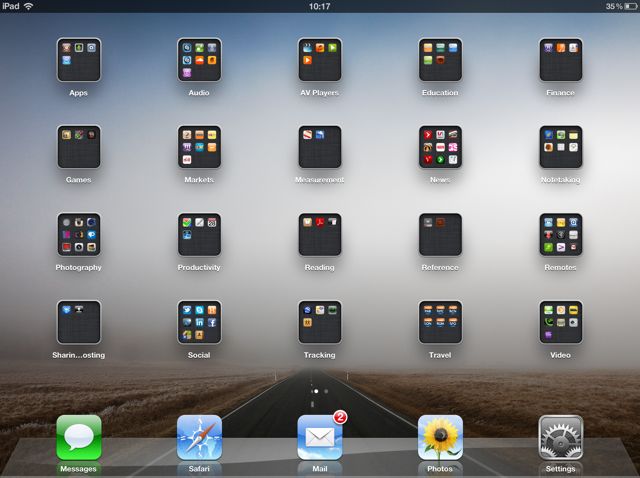Open Photos sunflower app in dock

(x=440, y=438)
